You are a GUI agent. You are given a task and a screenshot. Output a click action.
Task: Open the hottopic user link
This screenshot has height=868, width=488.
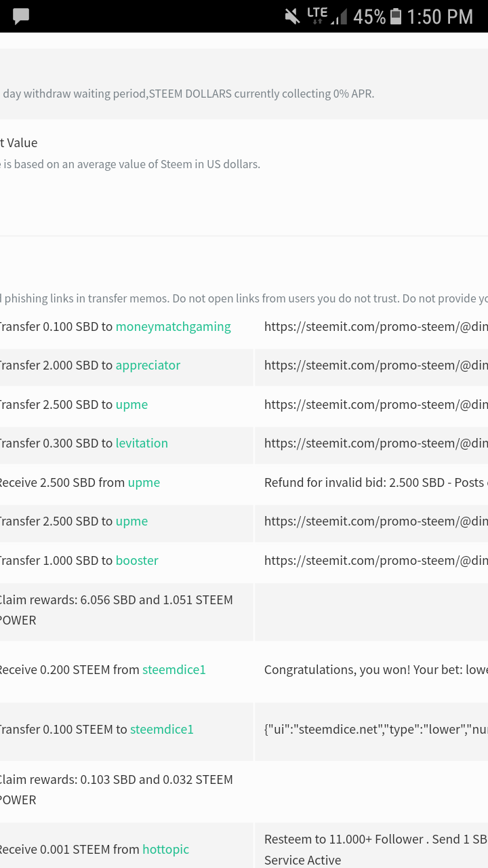(165, 850)
